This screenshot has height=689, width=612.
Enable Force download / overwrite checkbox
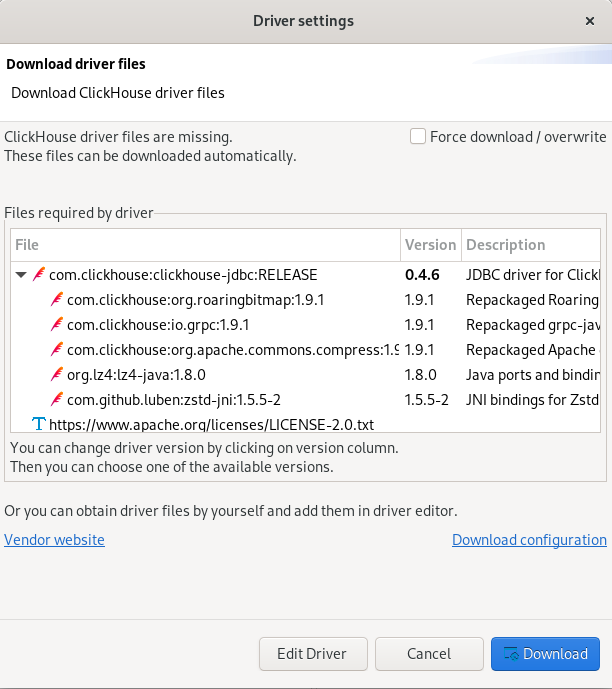418,137
